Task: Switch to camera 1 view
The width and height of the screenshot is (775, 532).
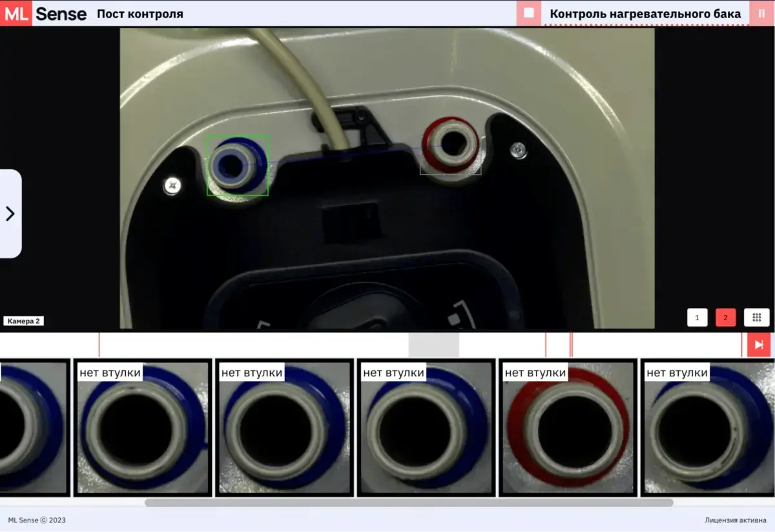Action: [697, 318]
